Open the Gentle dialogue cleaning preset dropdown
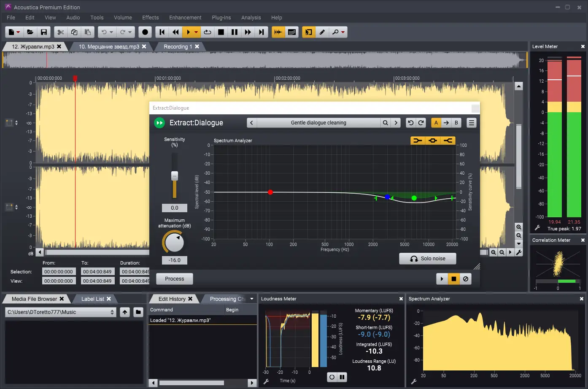The width and height of the screenshot is (588, 389). click(318, 122)
